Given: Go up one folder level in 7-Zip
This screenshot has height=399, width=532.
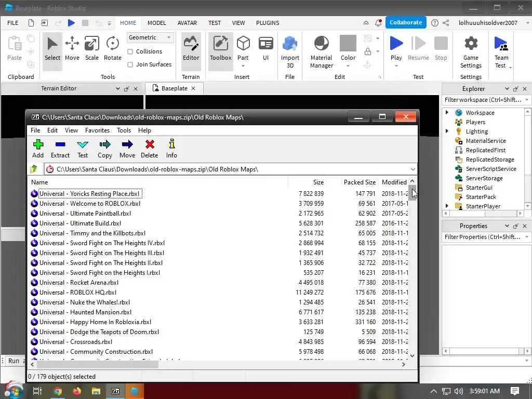Looking at the screenshot, I should (x=34, y=169).
